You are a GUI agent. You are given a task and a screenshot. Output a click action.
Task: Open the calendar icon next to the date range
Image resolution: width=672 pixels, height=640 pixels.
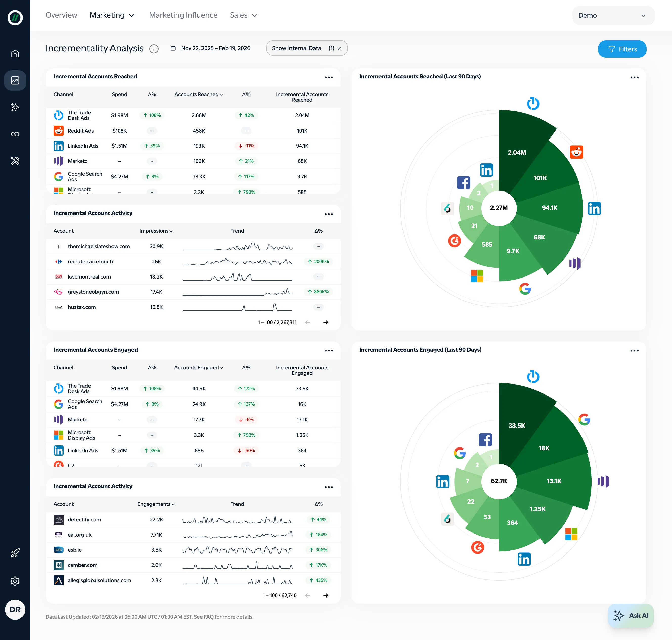(173, 48)
